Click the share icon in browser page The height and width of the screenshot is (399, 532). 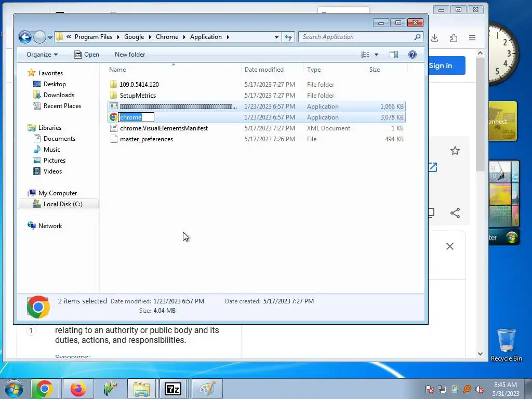(x=455, y=213)
